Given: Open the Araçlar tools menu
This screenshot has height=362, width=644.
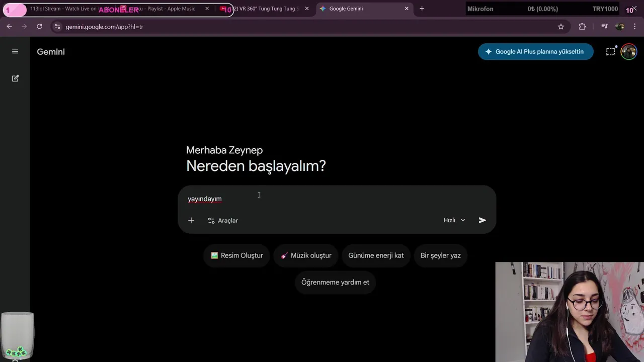Looking at the screenshot, I should 223,220.
